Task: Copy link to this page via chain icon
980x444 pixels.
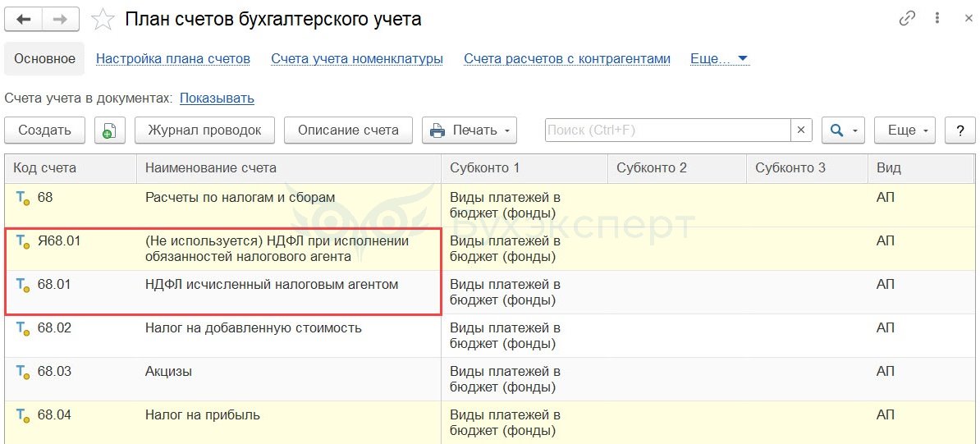Action: coord(907,18)
